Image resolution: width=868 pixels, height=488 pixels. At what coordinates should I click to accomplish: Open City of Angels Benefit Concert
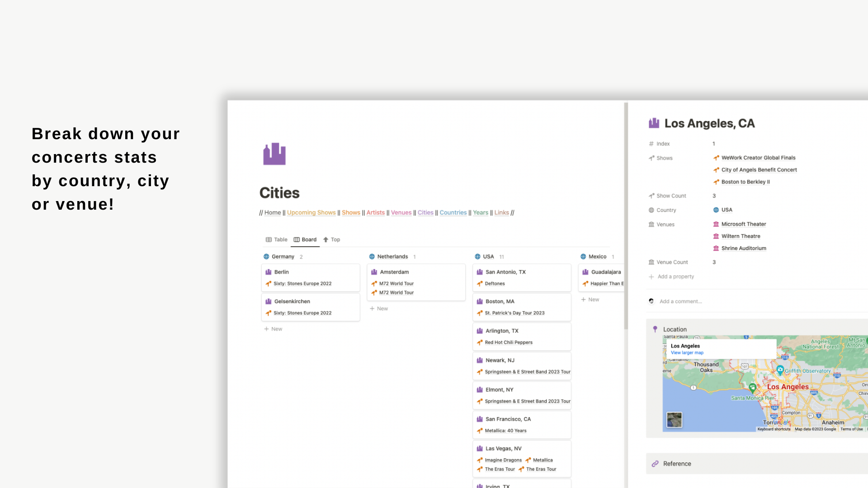click(755, 170)
